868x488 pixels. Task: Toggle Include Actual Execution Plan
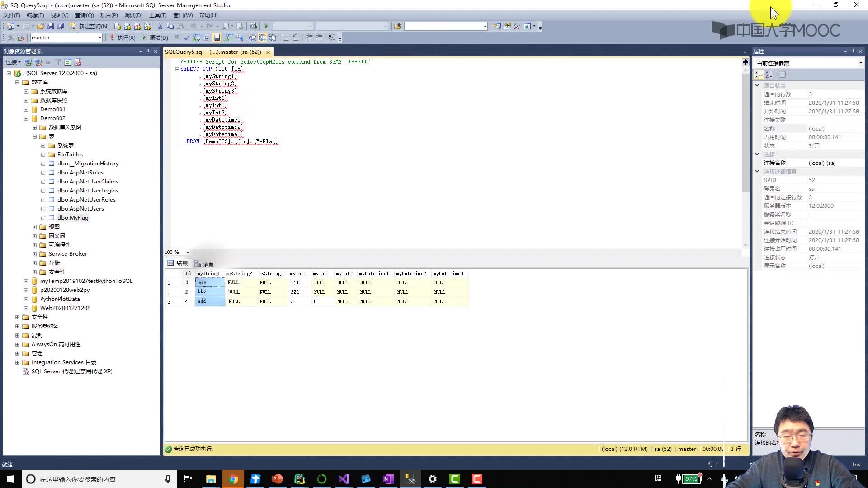tap(230, 38)
